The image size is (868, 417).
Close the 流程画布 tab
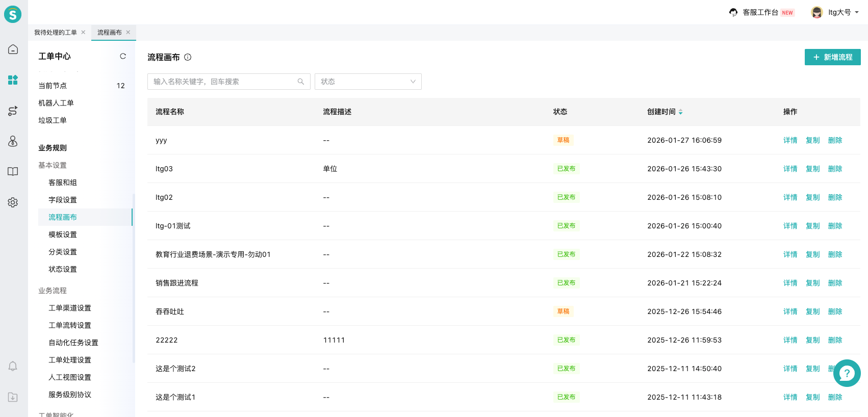(x=128, y=33)
